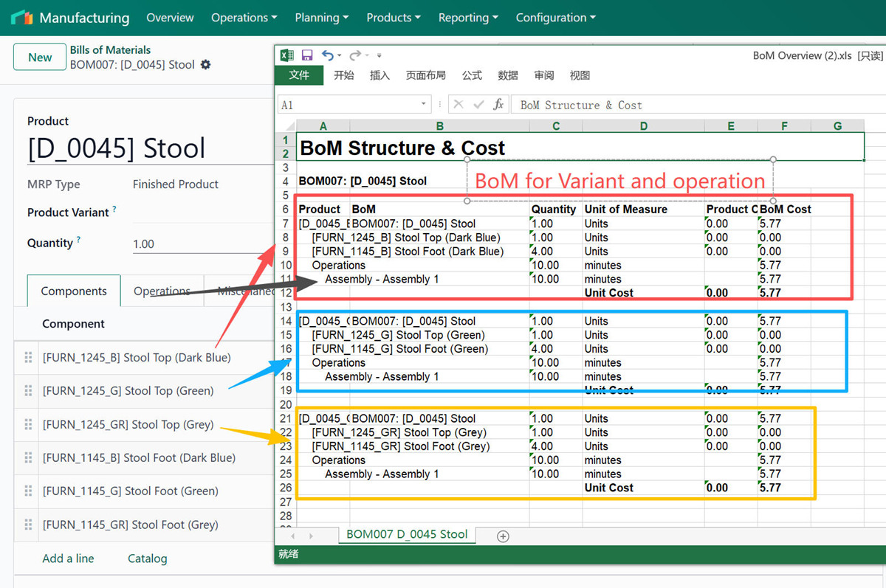The width and height of the screenshot is (886, 588).
Task: Click the add new sheet plus icon
Action: pyautogui.click(x=503, y=536)
